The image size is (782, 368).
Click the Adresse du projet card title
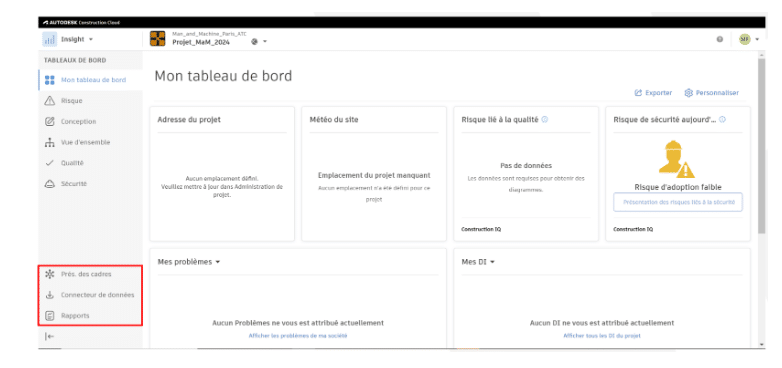(189, 120)
